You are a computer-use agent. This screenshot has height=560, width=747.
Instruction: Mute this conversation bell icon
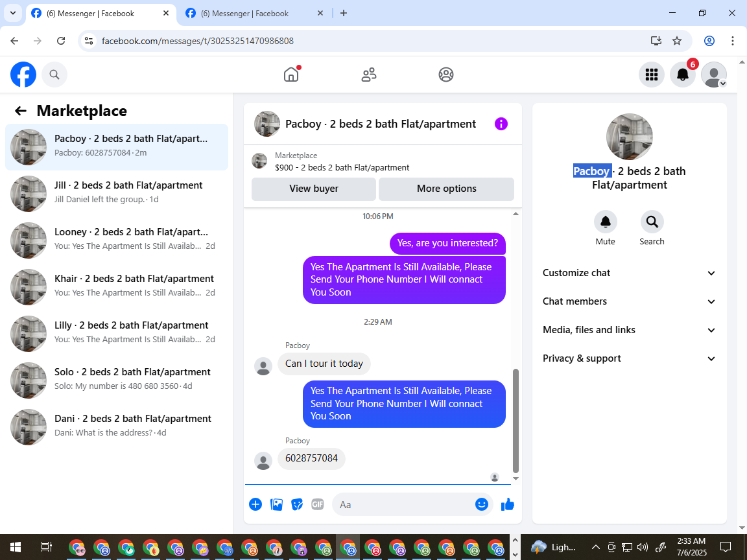click(x=606, y=222)
